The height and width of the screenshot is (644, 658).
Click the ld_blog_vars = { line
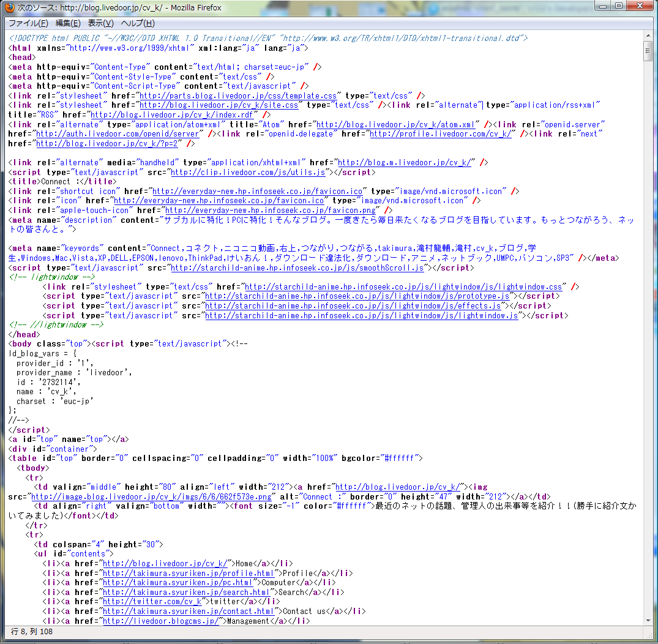42,353
